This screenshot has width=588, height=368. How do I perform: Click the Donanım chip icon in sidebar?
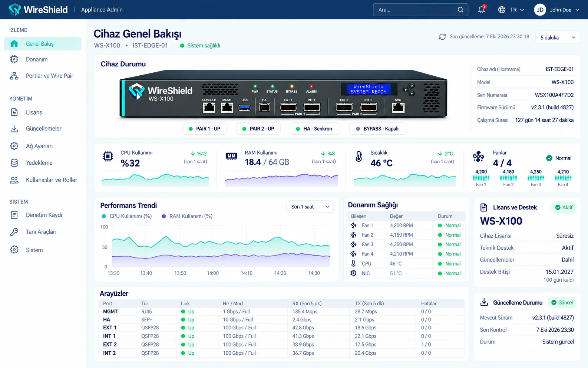click(14, 59)
